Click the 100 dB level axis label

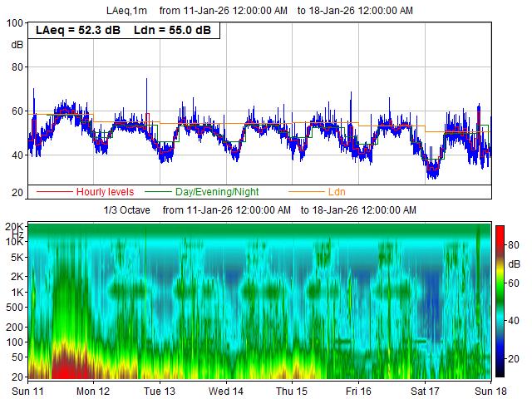click(13, 23)
